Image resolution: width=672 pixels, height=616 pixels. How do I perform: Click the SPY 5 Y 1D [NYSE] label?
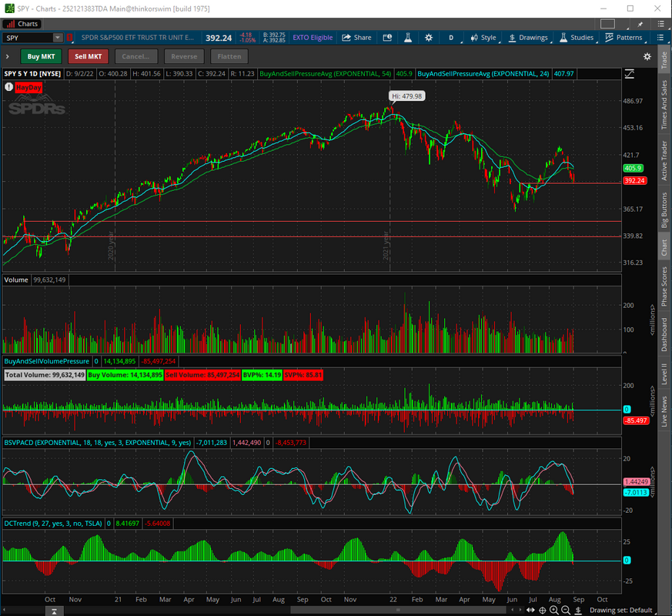(32, 74)
